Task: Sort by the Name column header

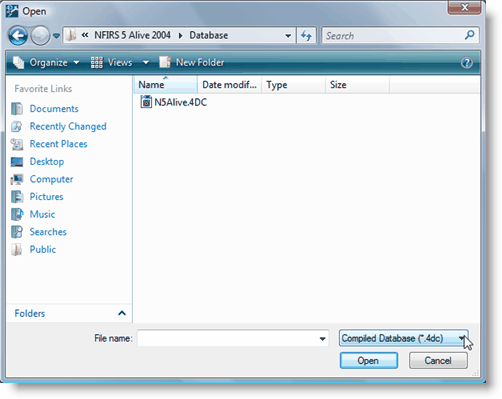Action: pos(166,85)
